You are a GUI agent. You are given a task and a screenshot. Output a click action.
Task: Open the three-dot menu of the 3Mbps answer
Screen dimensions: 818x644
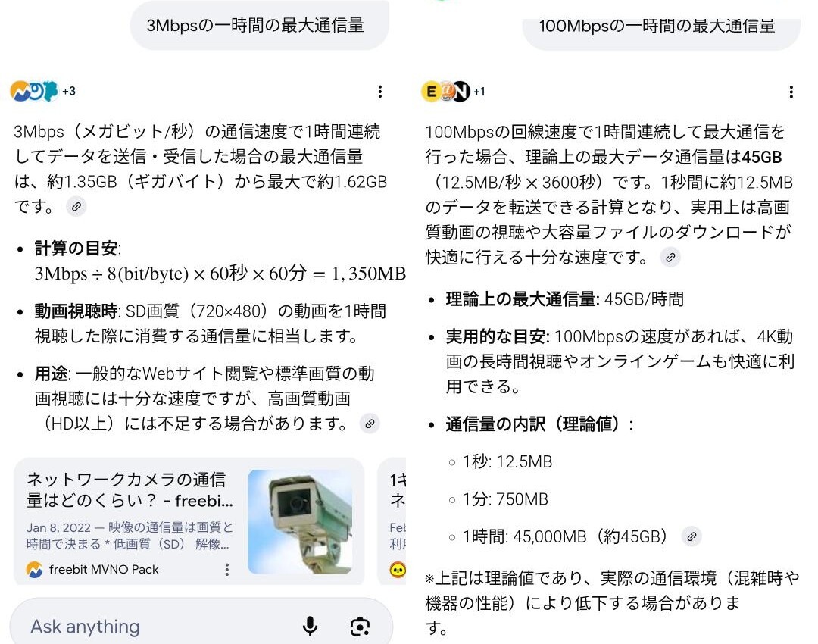[379, 92]
